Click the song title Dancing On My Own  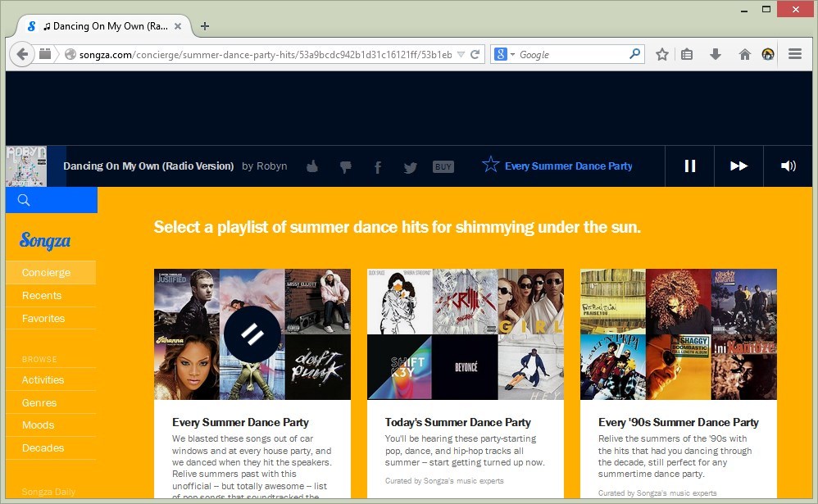148,166
